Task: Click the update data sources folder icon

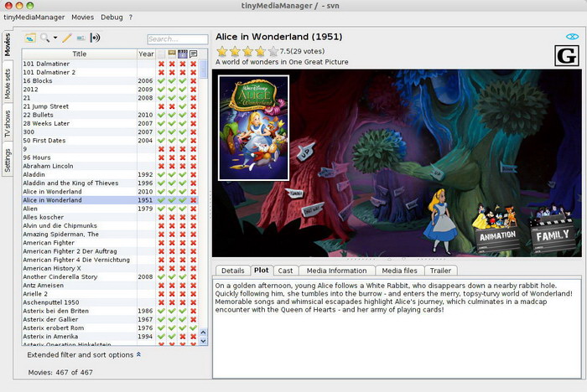Action: click(x=30, y=38)
